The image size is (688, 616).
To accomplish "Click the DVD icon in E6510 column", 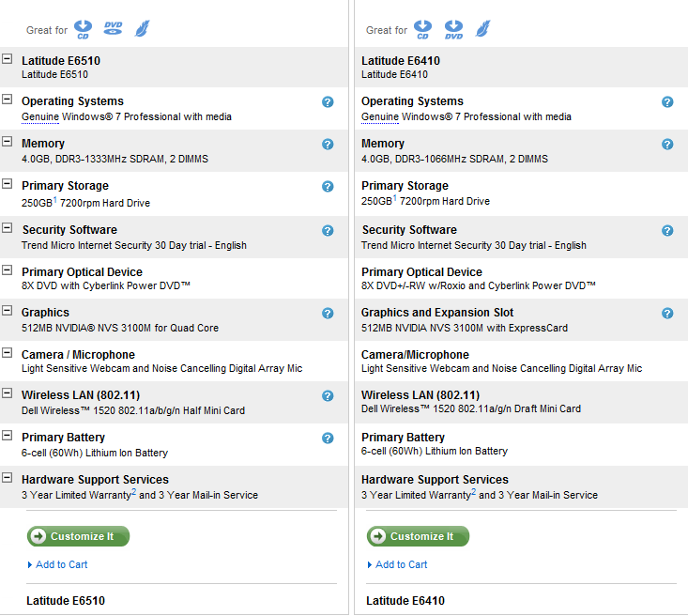I will point(113,28).
